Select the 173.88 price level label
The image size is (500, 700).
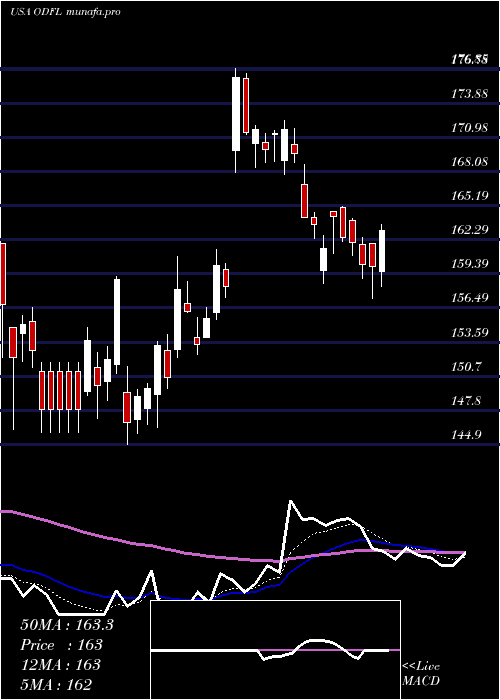469,93
